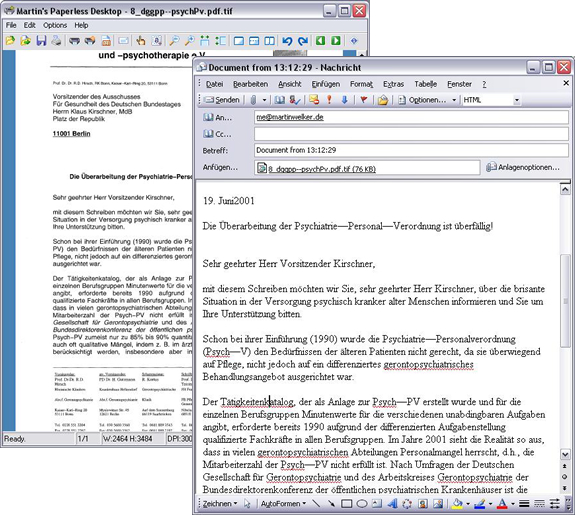Click the "11001 Berlin" text in document

pos(72,134)
